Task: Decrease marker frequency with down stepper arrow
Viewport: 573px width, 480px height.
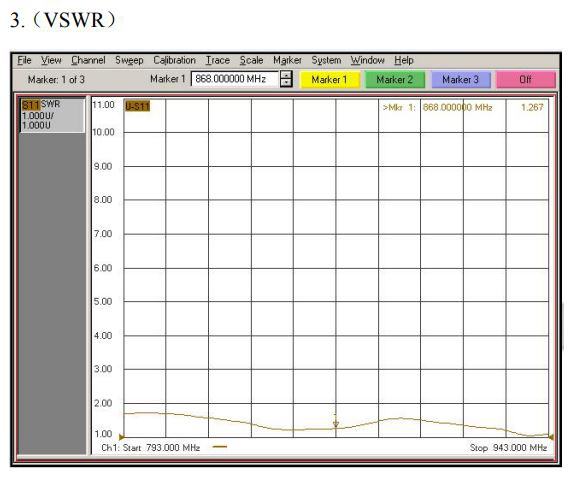Action: click(x=286, y=83)
